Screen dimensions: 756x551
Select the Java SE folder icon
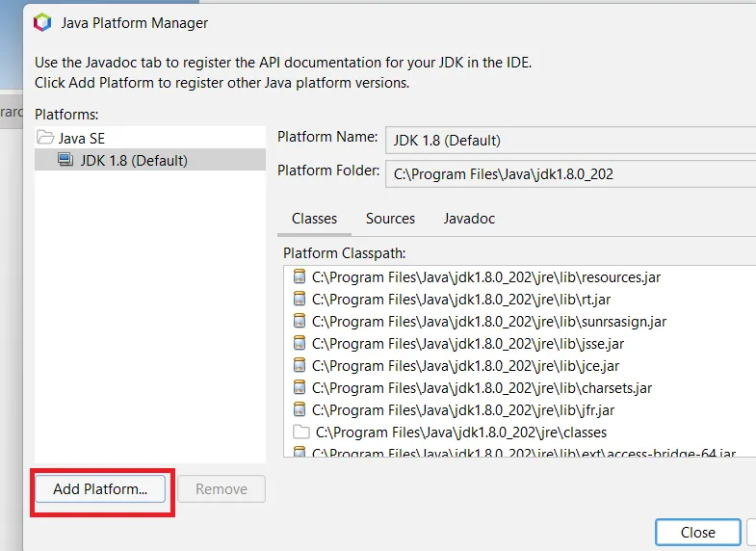(x=45, y=138)
